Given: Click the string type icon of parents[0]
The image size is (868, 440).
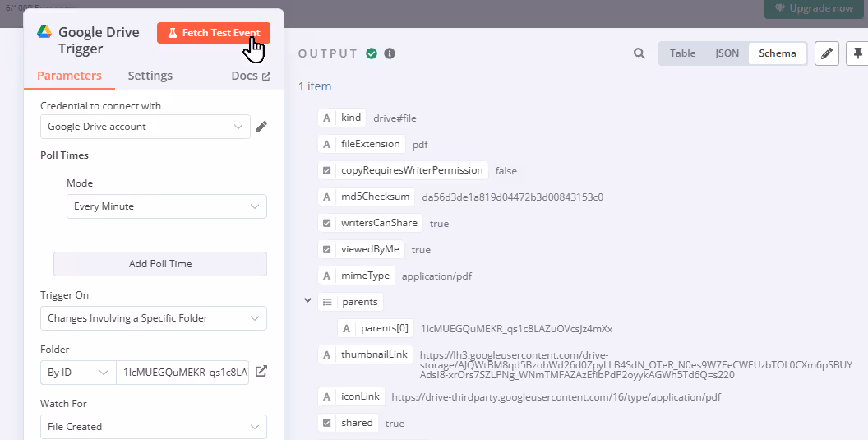Looking at the screenshot, I should pyautogui.click(x=347, y=328).
